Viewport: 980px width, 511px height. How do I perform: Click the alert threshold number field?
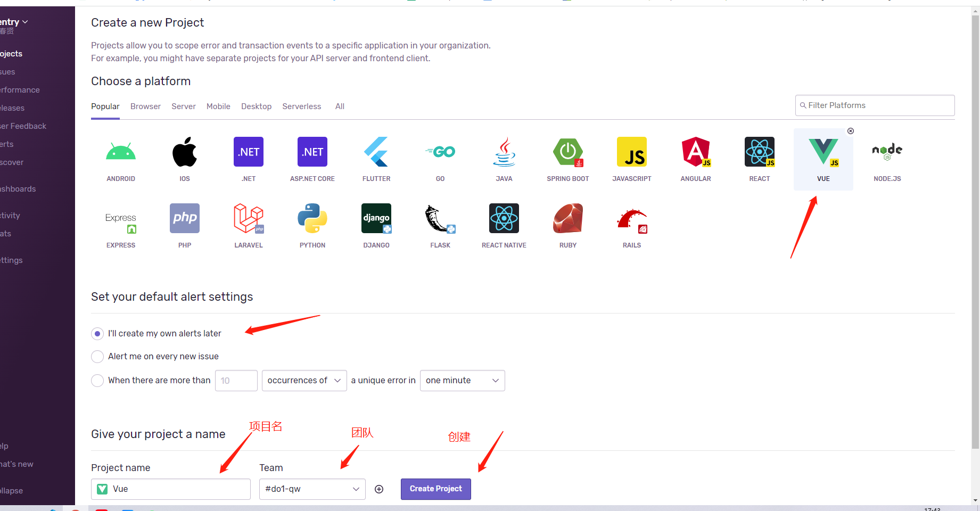pyautogui.click(x=236, y=381)
